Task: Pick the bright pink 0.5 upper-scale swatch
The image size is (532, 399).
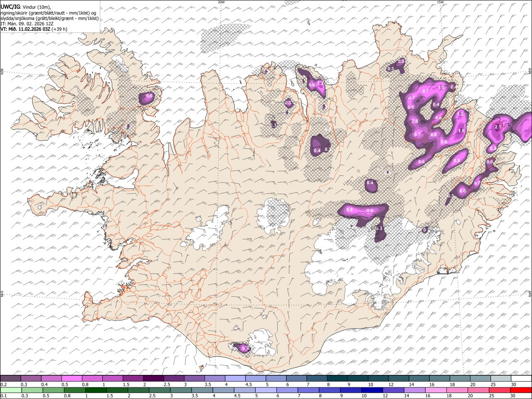Action: pos(72,379)
